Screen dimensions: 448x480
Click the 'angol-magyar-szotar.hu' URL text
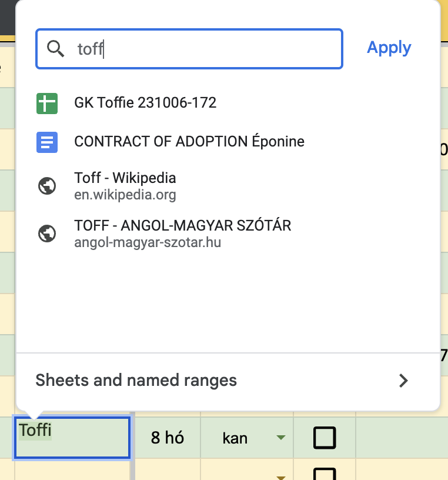tap(148, 242)
